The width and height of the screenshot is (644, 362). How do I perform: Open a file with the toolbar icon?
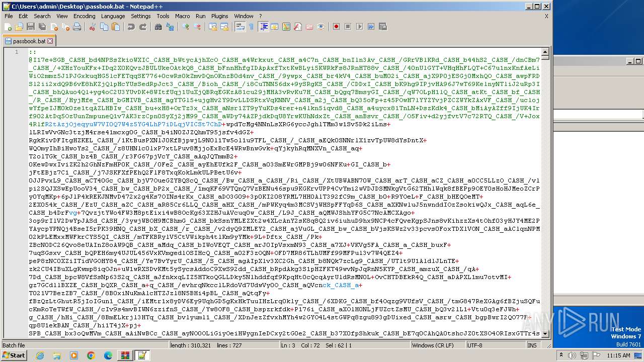pyautogui.click(x=19, y=27)
